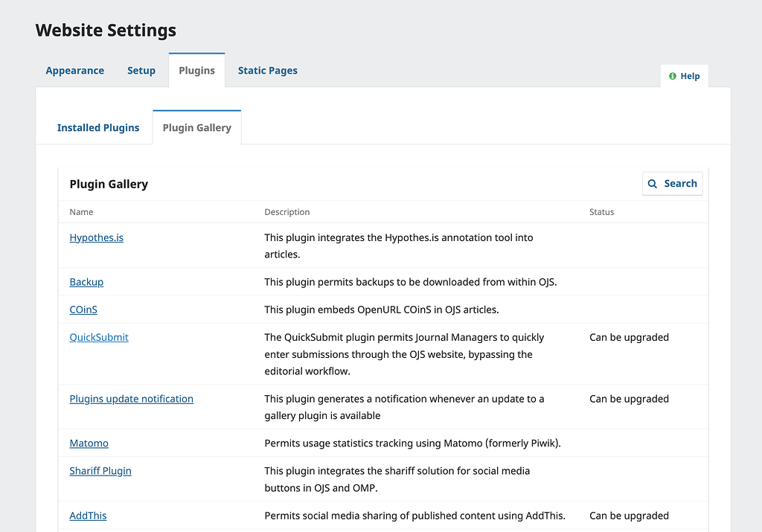Click the Status column header
Image resolution: width=762 pixels, height=532 pixels.
[x=601, y=212]
